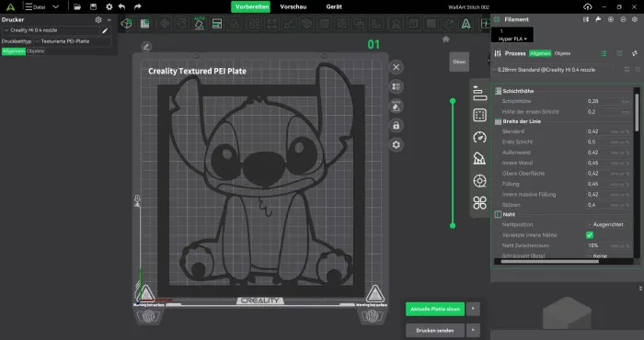This screenshot has width=644, height=340.
Task: Click the add cube model icon
Action: point(127,24)
